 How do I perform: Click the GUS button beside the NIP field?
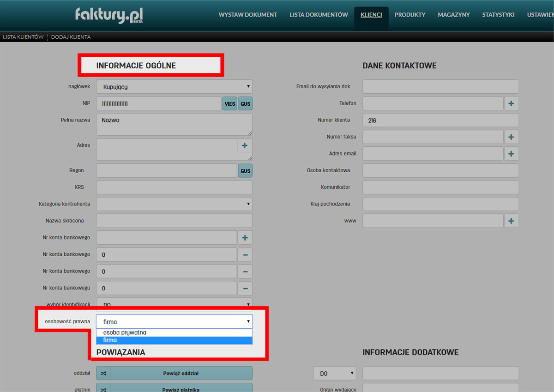pos(246,104)
